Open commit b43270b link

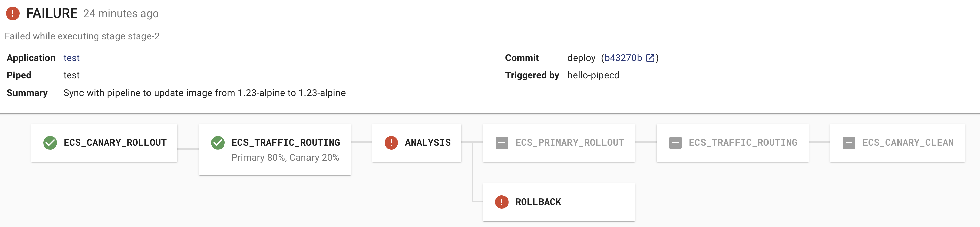(623, 58)
